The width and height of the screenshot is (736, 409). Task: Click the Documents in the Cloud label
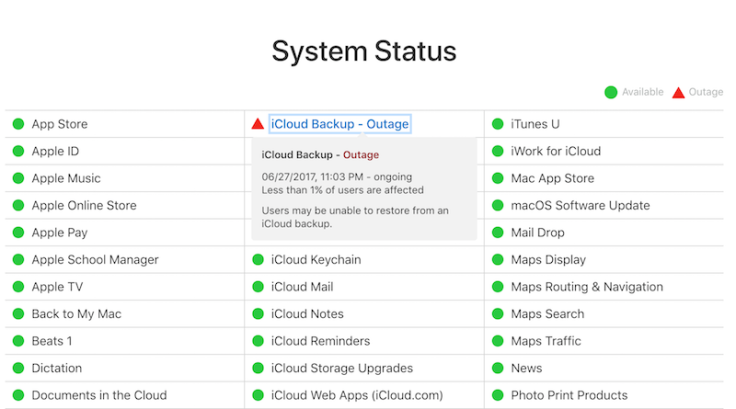pyautogui.click(x=99, y=395)
